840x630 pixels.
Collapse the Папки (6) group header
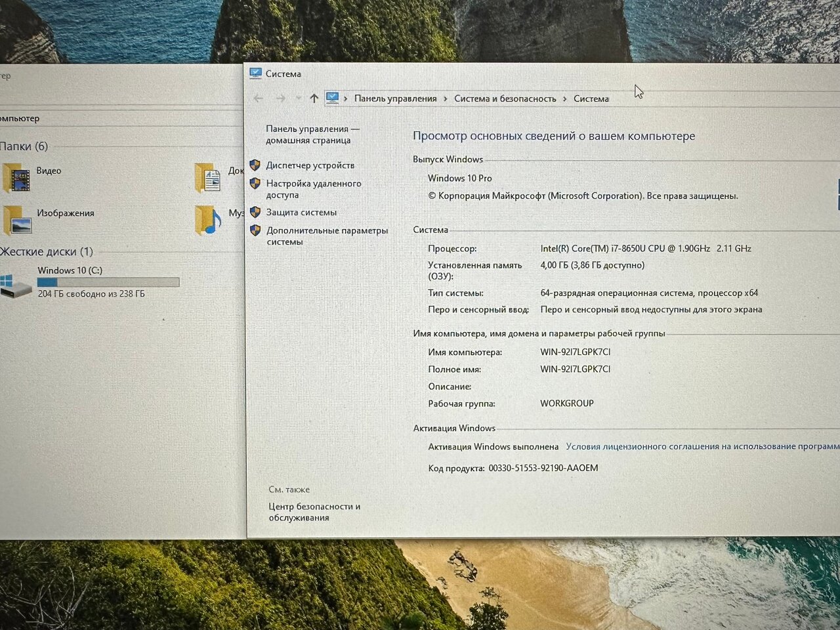click(x=24, y=146)
